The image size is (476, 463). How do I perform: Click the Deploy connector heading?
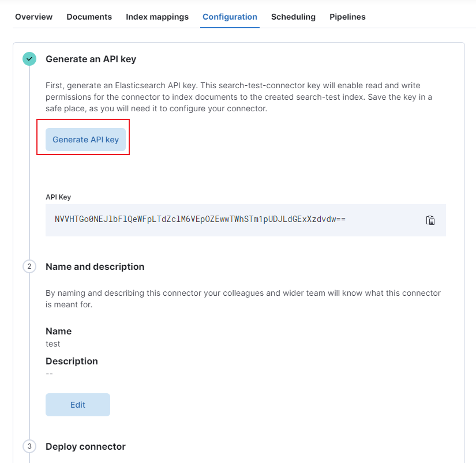85,446
